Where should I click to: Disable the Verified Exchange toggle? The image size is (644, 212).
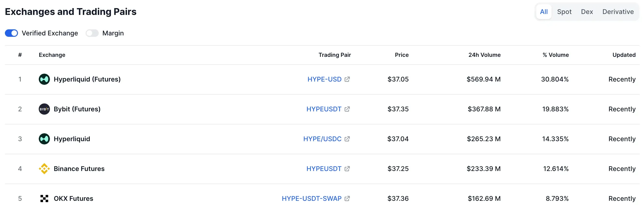11,33
